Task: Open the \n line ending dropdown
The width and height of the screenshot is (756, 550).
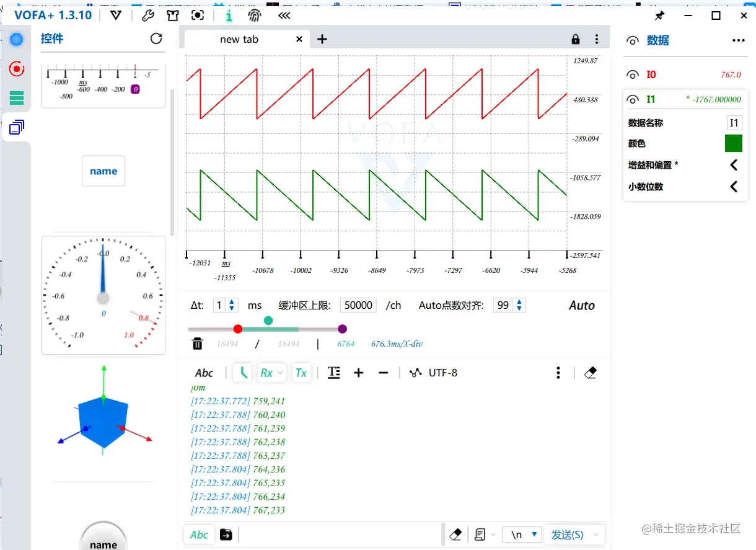Action: 522,534
